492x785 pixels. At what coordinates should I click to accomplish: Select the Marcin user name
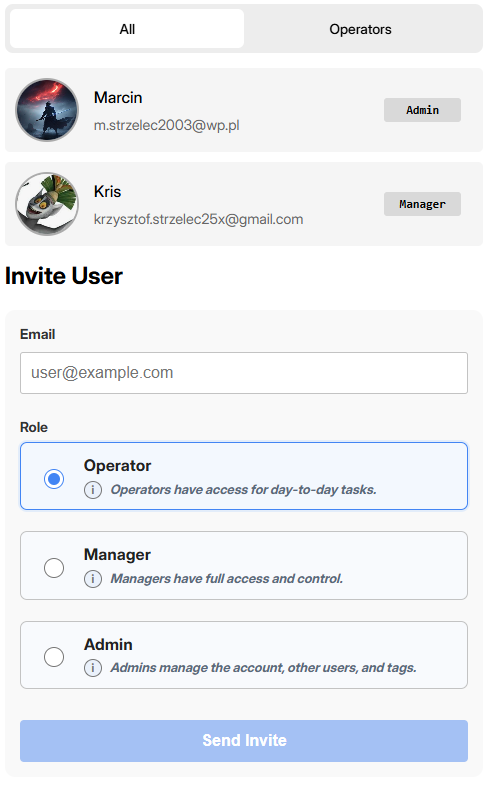118,97
